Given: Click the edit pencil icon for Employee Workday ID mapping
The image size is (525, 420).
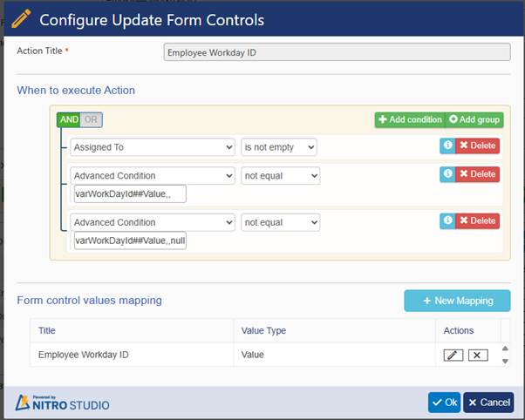Looking at the screenshot, I should click(x=453, y=355).
